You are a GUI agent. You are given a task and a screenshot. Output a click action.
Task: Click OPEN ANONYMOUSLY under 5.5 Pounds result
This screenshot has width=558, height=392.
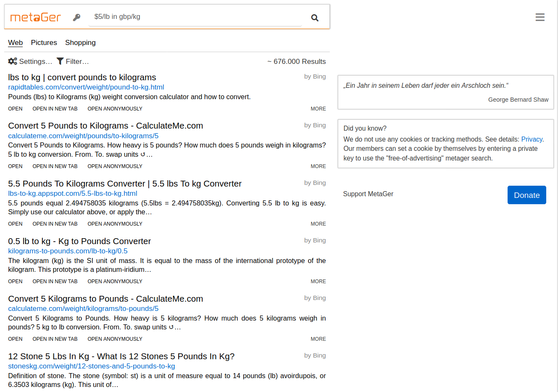tap(115, 224)
